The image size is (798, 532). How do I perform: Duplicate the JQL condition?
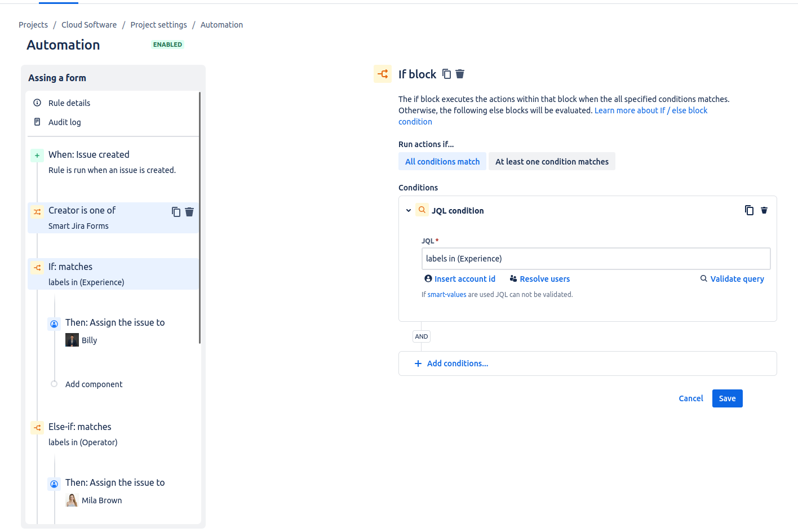pos(749,210)
